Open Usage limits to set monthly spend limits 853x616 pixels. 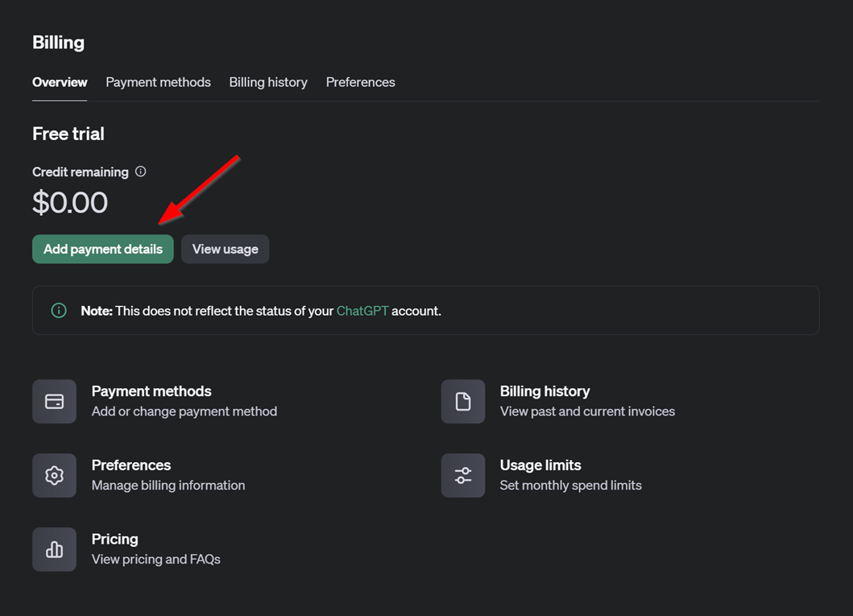click(540, 465)
